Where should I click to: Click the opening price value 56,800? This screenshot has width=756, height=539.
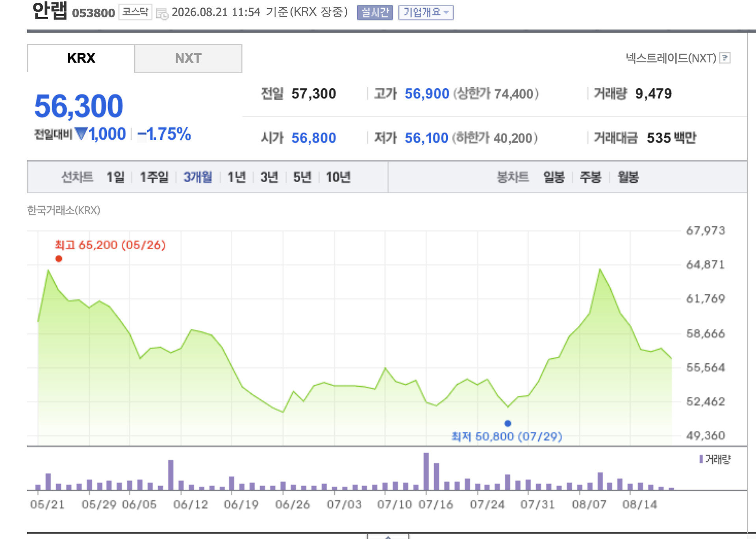314,138
